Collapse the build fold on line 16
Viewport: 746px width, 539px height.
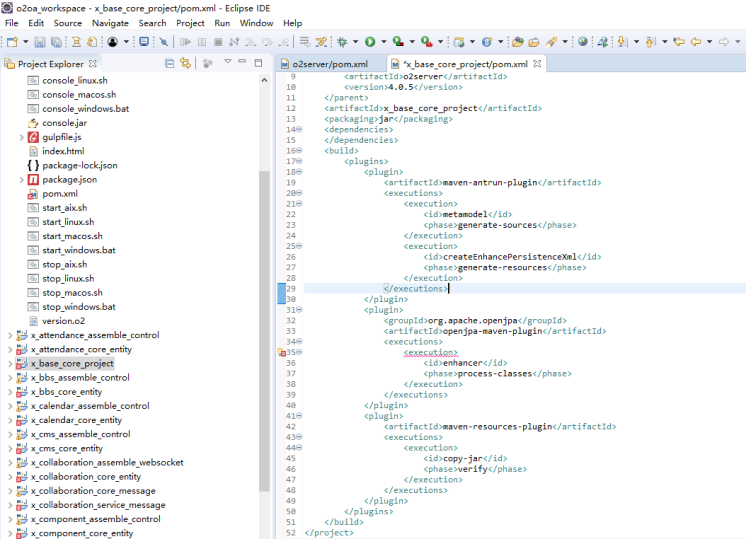tap(299, 151)
